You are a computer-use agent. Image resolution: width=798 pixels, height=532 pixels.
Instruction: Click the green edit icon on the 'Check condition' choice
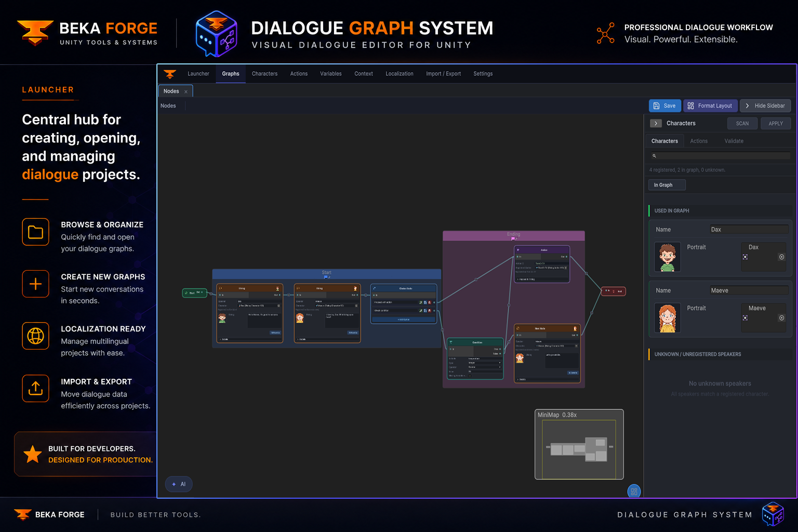pyautogui.click(x=421, y=311)
